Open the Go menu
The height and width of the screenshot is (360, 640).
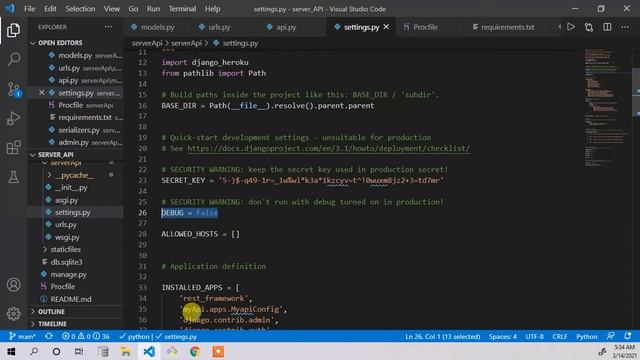coord(133,9)
